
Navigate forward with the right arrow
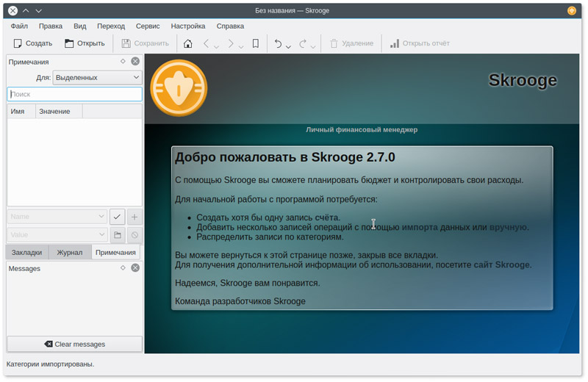(231, 43)
